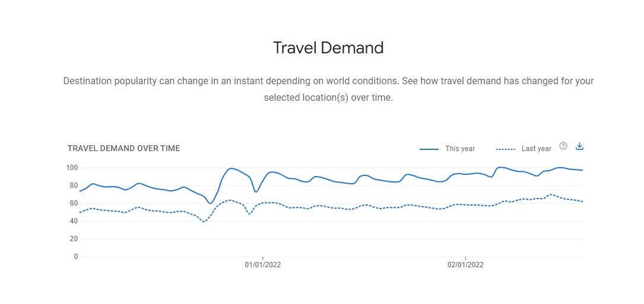Click the 40 value on the y-axis
Screen dimensions: 644x304
pos(74,221)
